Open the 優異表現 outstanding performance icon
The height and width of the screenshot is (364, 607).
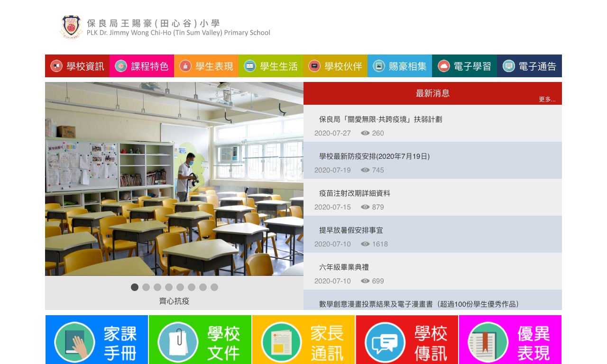tap(510, 339)
